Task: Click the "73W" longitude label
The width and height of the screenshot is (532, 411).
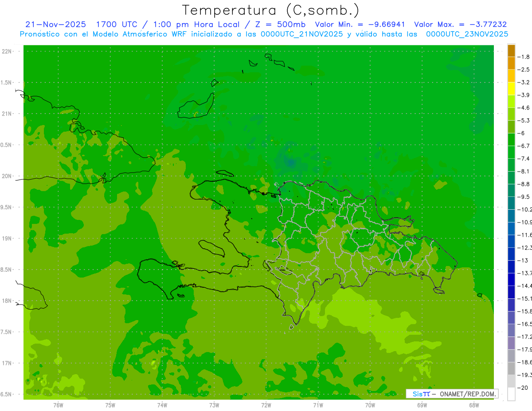Action: [214, 405]
